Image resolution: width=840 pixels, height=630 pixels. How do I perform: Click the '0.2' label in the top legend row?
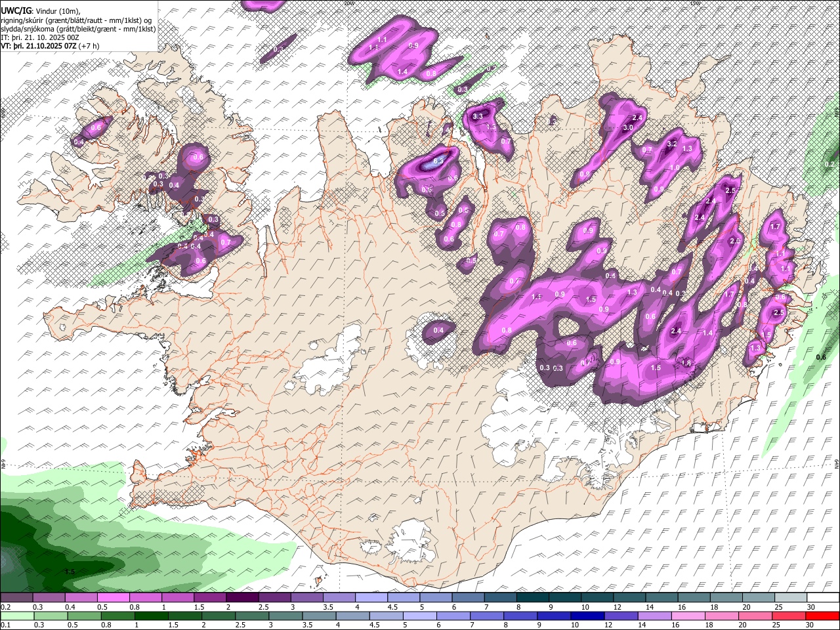point(5,607)
